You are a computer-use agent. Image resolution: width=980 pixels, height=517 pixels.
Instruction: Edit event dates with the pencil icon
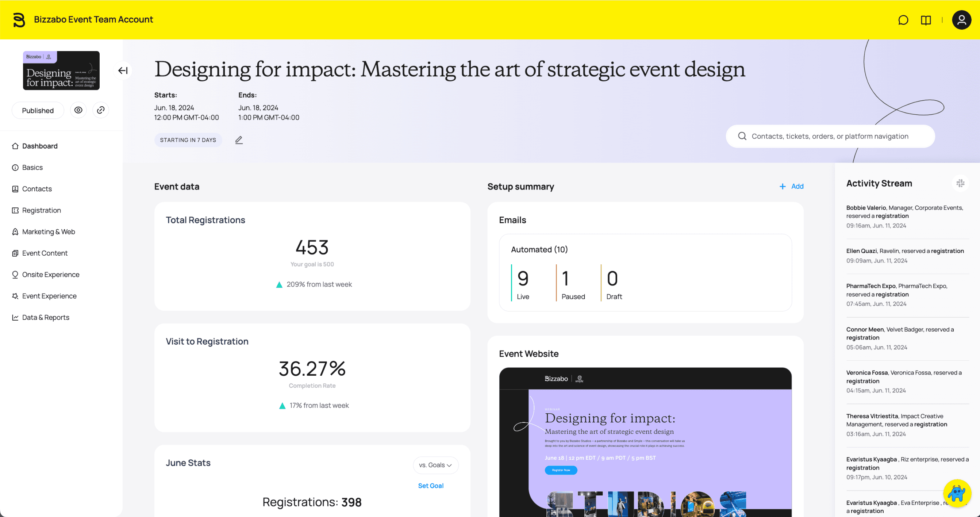239,139
